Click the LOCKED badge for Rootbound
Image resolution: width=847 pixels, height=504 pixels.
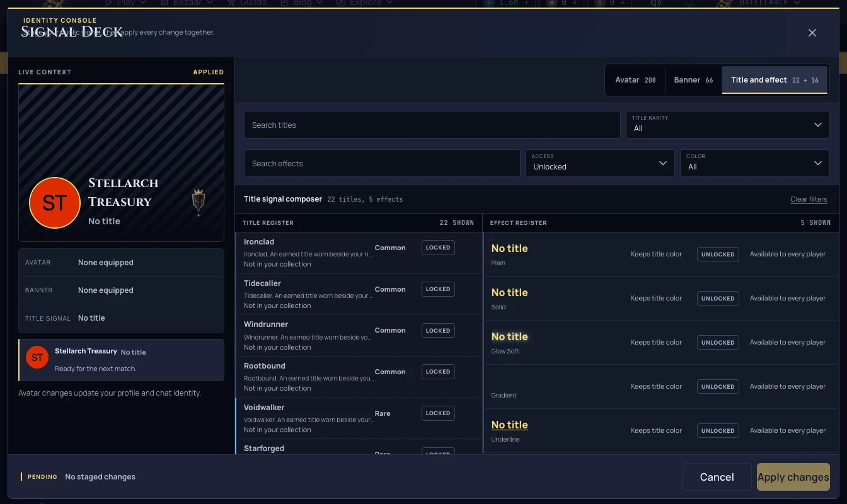[438, 372]
